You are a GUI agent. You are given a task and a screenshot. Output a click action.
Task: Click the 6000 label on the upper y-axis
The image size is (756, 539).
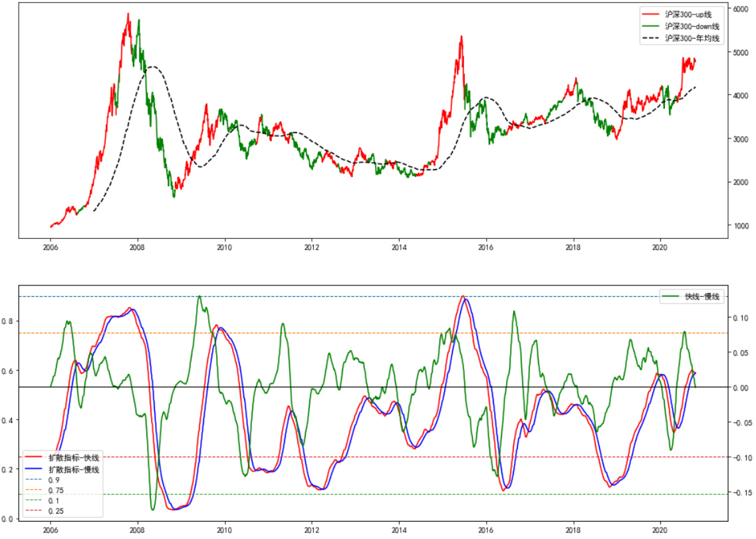(x=741, y=9)
